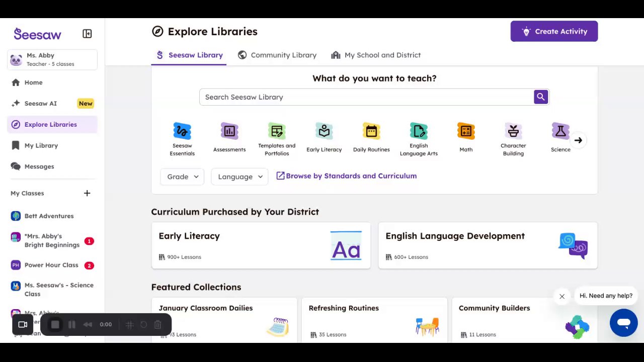Switch to the Seesaw Library tab
The width and height of the screenshot is (644, 362).
(189, 55)
